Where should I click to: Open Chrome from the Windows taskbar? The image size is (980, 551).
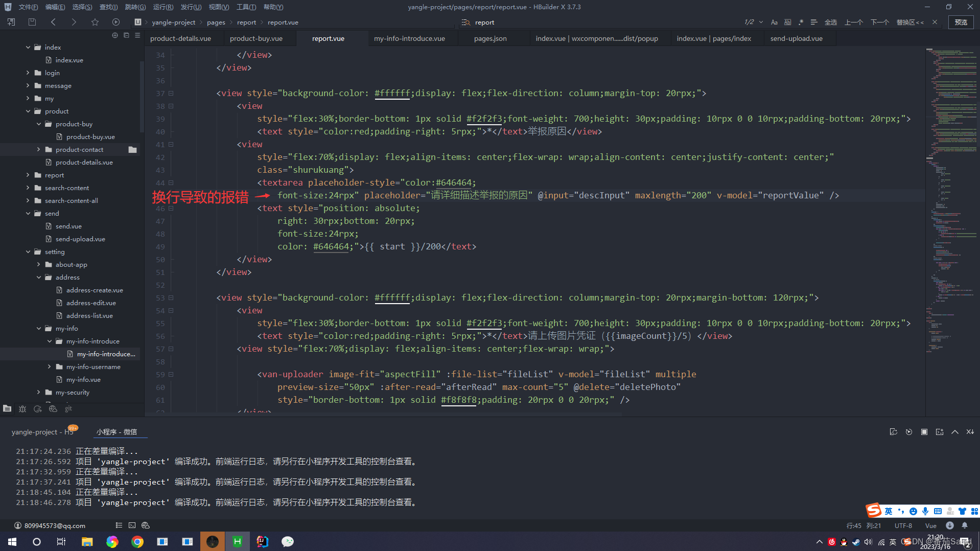point(137,542)
